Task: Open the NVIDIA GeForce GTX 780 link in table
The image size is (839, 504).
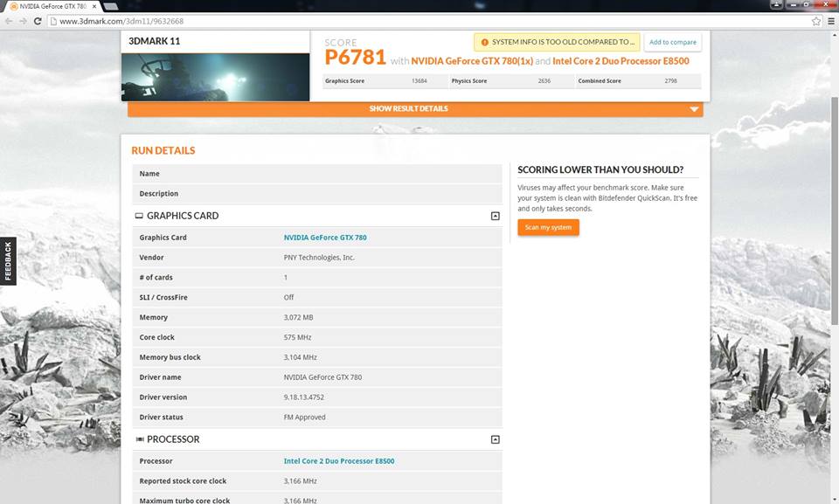Action: coord(325,238)
